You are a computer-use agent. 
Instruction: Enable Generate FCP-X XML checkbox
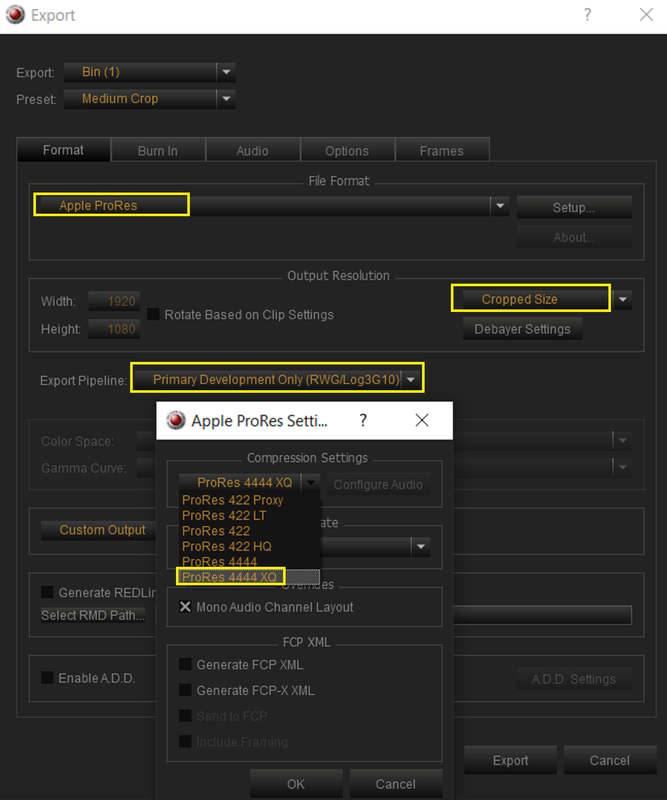pyautogui.click(x=185, y=690)
